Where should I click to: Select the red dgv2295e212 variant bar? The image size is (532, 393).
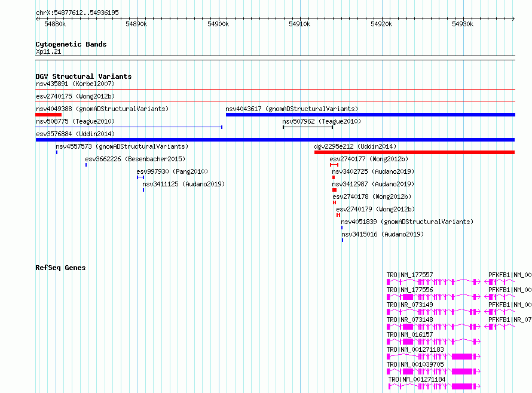click(x=415, y=152)
